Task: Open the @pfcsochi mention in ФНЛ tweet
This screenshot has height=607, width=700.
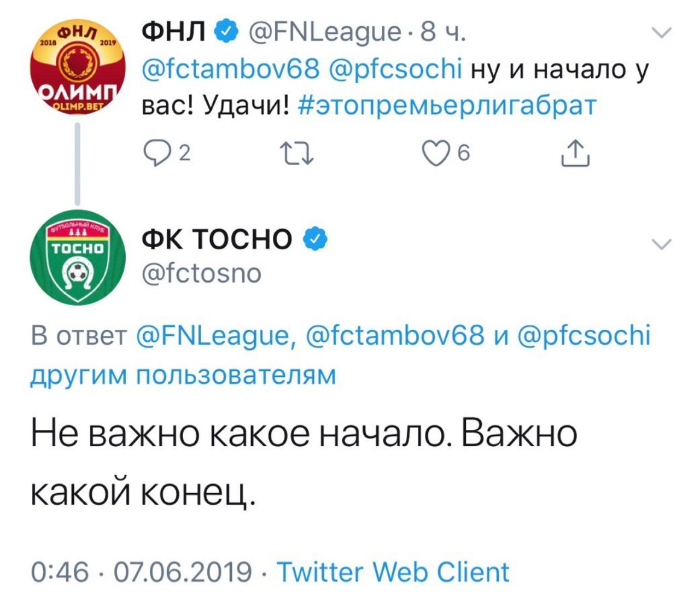Action: [396, 69]
